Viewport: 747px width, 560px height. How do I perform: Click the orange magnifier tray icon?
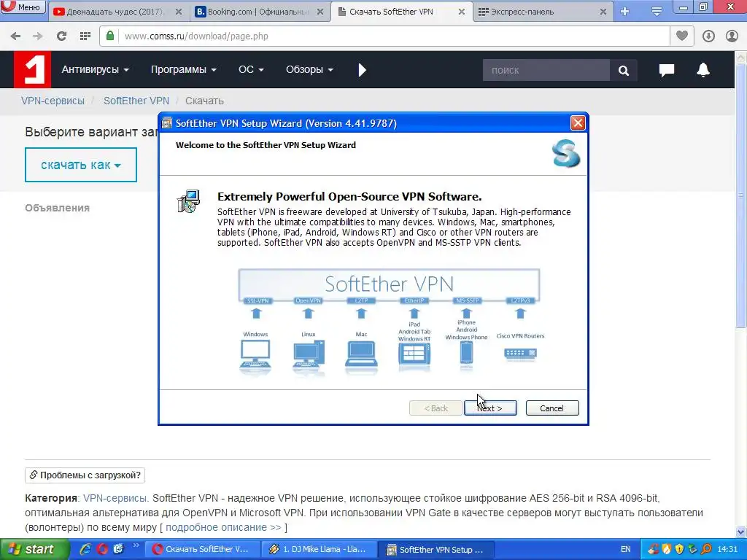[x=706, y=549]
